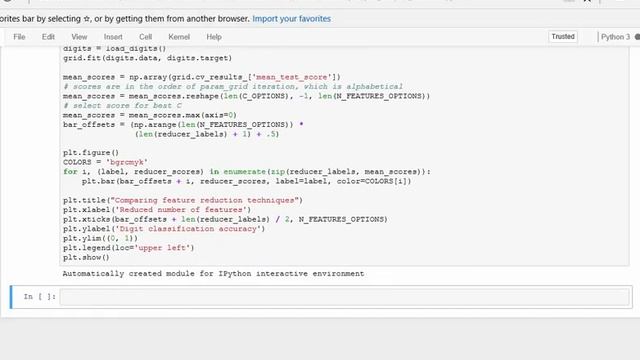Viewport: 640px width, 360px height.
Task: Open the Insert menu
Action: [113, 37]
